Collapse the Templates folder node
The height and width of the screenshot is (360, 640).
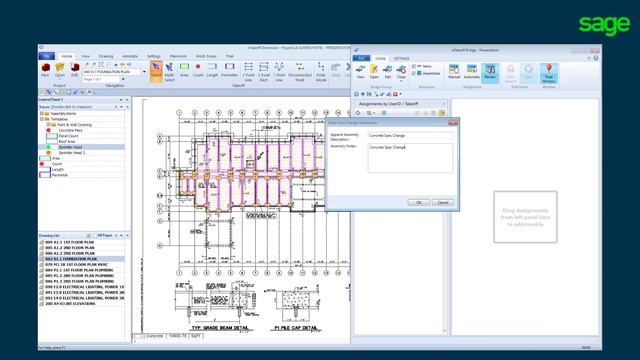coord(41,119)
